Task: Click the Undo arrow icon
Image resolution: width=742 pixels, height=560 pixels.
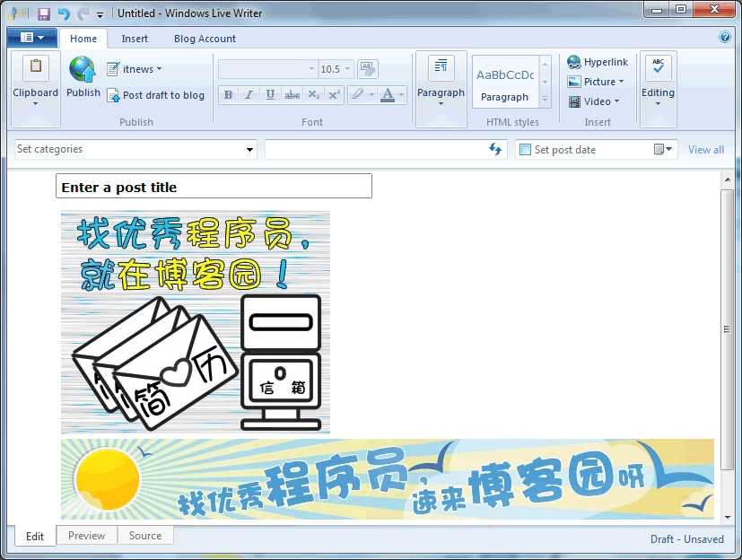Action: [x=64, y=13]
